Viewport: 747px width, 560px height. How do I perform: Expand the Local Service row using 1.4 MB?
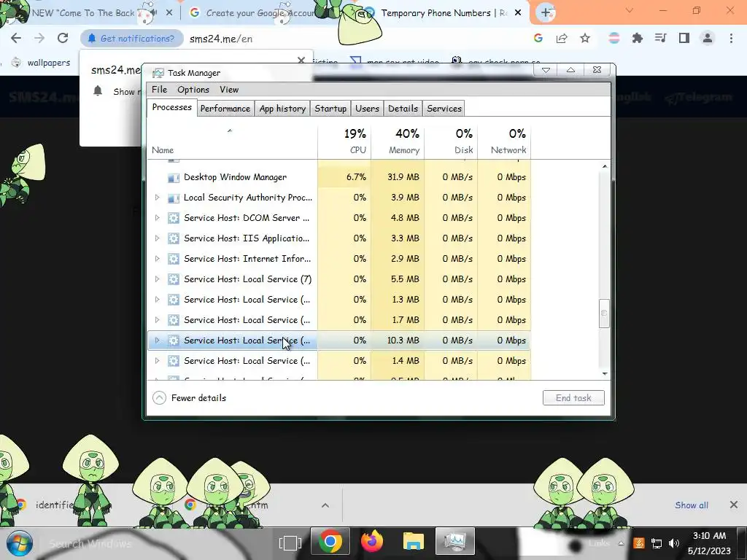pyautogui.click(x=158, y=361)
